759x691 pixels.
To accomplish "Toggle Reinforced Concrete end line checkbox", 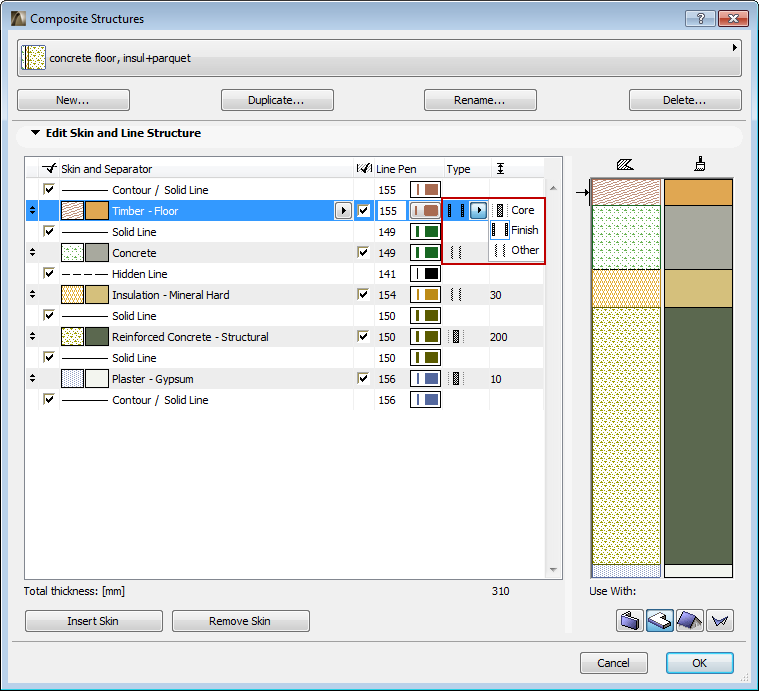I will 363,337.
